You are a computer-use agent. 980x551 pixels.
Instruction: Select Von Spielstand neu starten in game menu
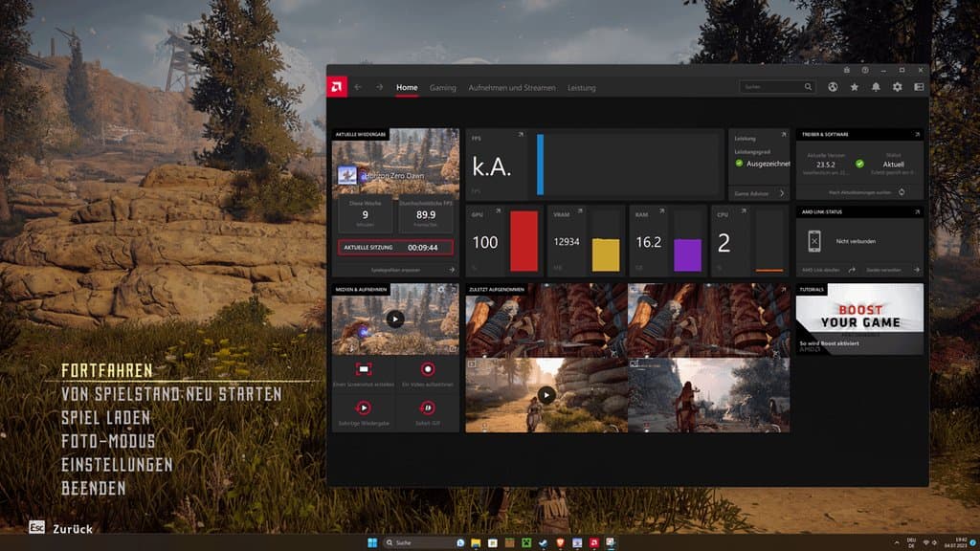(171, 394)
